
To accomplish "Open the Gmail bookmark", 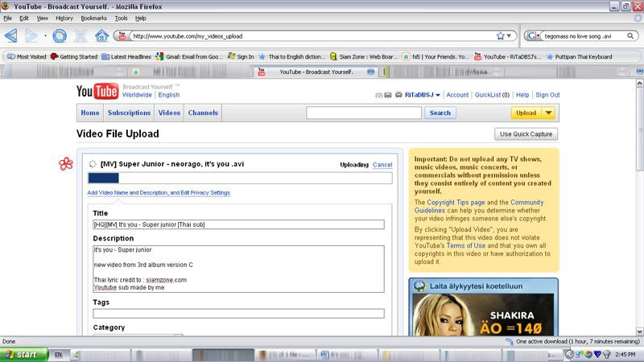I will pos(189,56).
